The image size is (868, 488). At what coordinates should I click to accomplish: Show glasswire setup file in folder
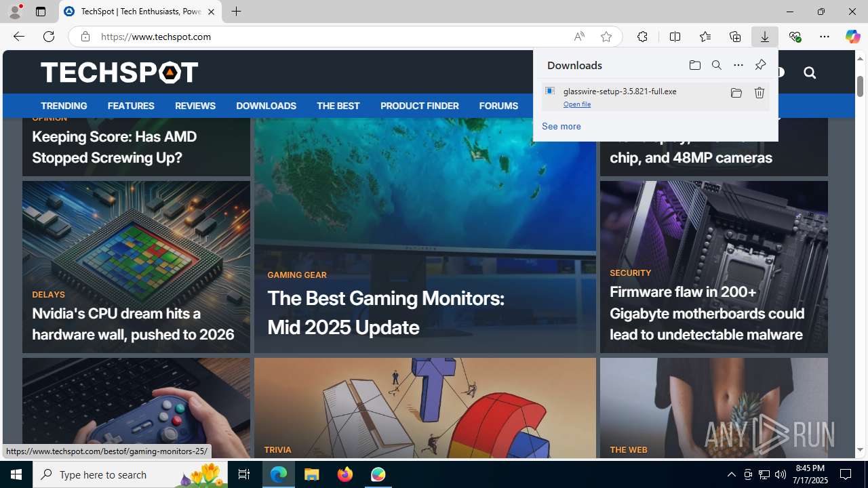(x=736, y=93)
